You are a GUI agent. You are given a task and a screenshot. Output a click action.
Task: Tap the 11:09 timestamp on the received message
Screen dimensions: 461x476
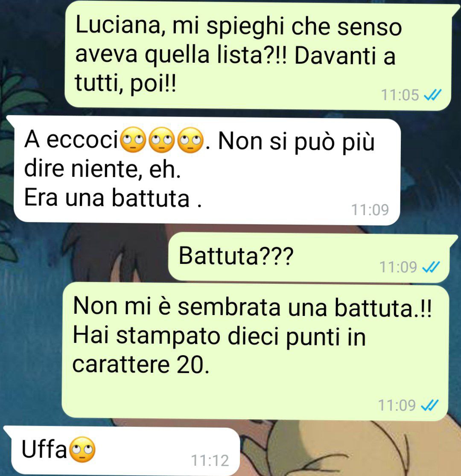pos(370,210)
